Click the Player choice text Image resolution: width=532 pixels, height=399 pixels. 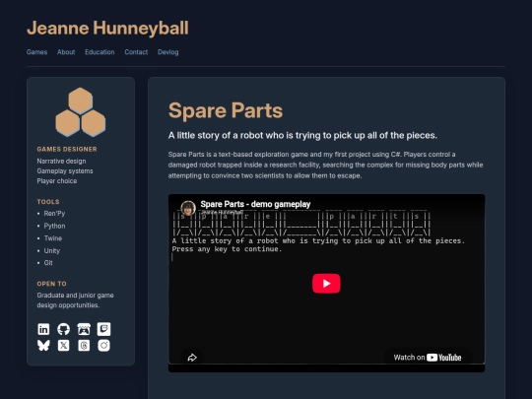pyautogui.click(x=57, y=181)
